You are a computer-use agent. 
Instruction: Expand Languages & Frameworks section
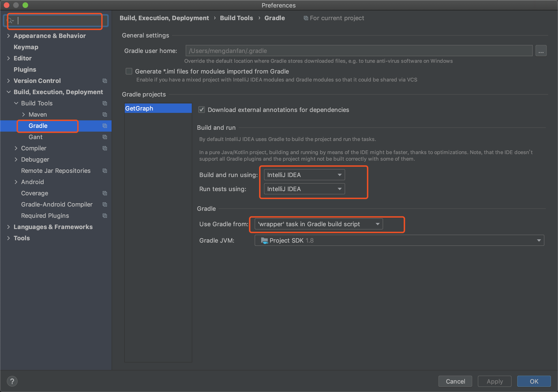pyautogui.click(x=9, y=227)
